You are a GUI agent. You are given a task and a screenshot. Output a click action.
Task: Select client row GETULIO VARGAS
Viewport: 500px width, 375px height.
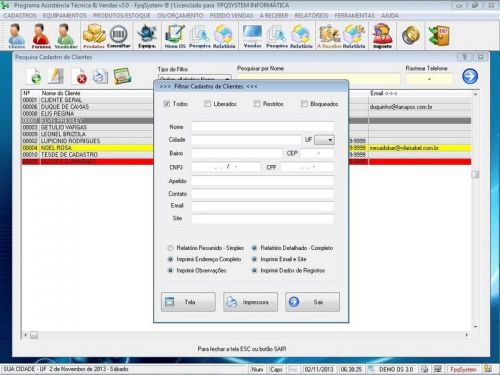246,127
